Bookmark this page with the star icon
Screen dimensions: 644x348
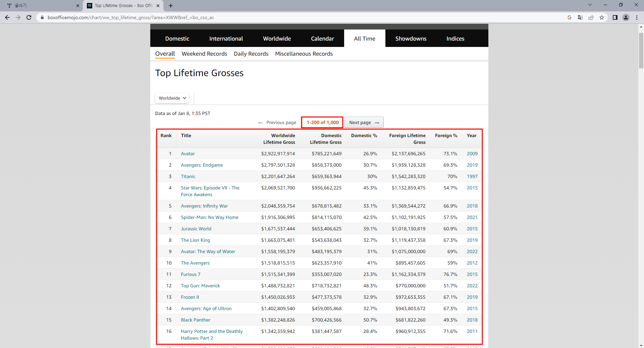pos(602,17)
